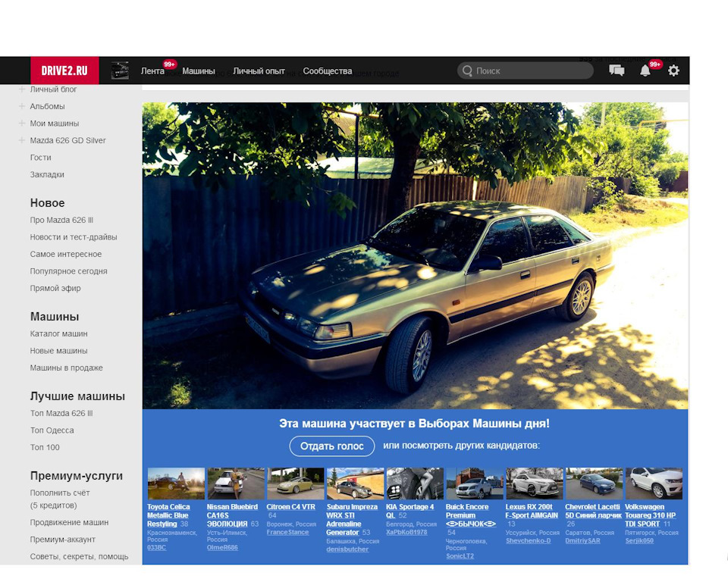Image resolution: width=728 pixels, height=582 pixels.
Task: Open the messages chat bubble icon
Action: [x=617, y=70]
